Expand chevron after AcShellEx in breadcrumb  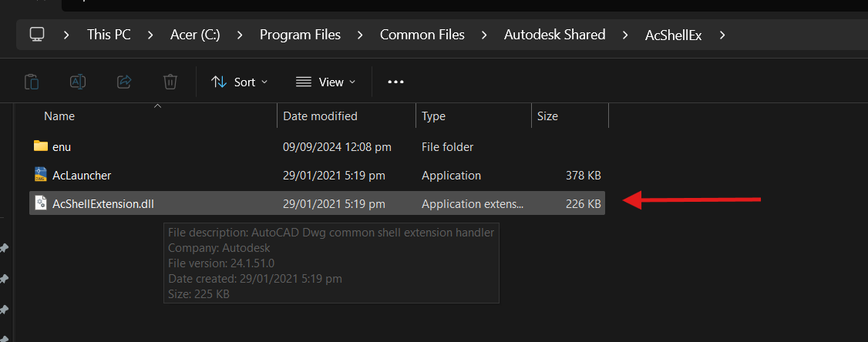click(x=722, y=35)
